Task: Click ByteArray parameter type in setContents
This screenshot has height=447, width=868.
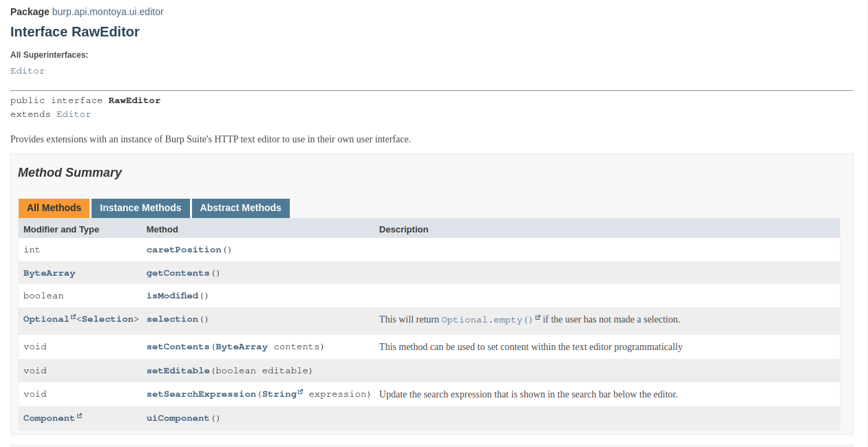Action: point(242,347)
